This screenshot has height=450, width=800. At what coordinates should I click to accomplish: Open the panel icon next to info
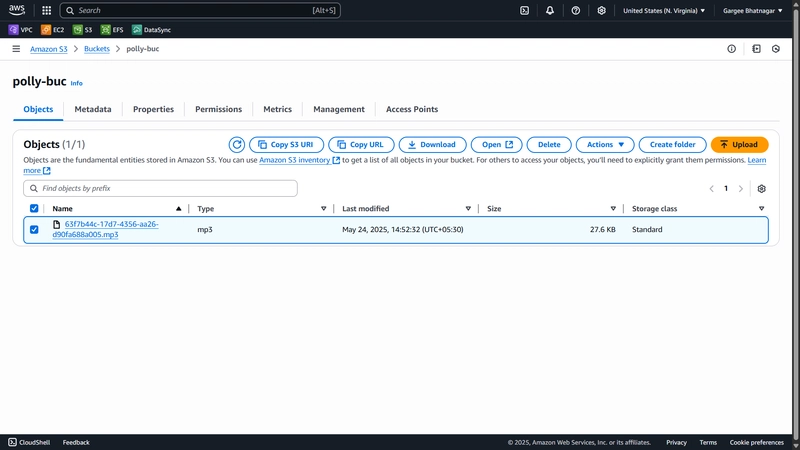coord(756,49)
